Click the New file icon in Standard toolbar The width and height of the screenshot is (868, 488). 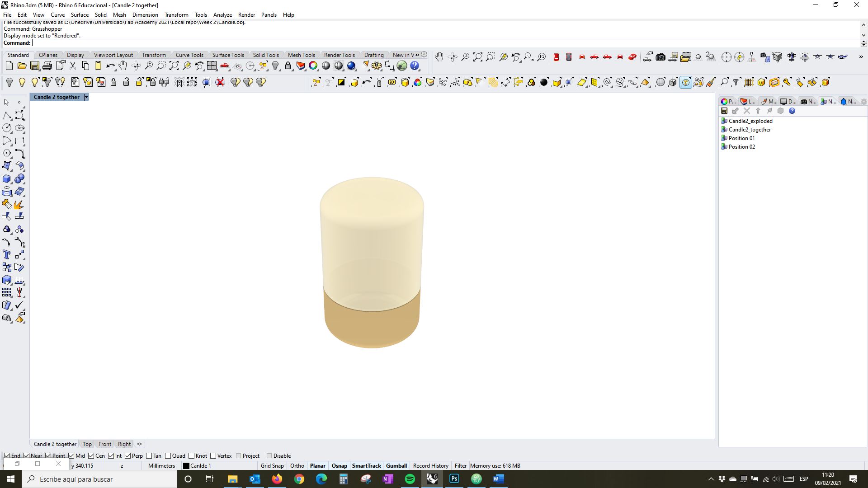click(9, 66)
